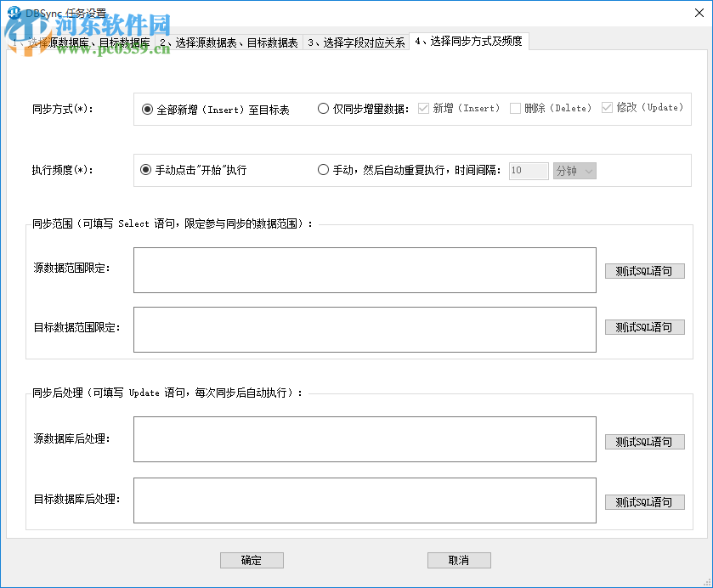This screenshot has width=713, height=588.
Task: Click the DBSync icon in the title bar
Action: (x=12, y=12)
